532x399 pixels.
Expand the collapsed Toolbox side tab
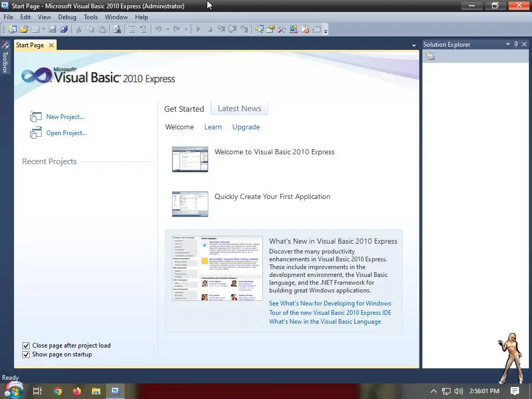(5, 57)
